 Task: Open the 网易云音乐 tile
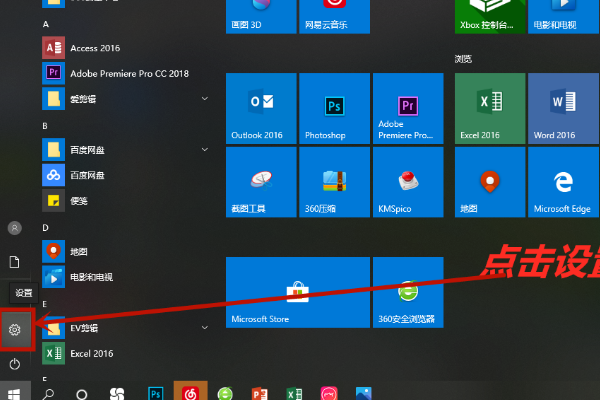click(334, 16)
